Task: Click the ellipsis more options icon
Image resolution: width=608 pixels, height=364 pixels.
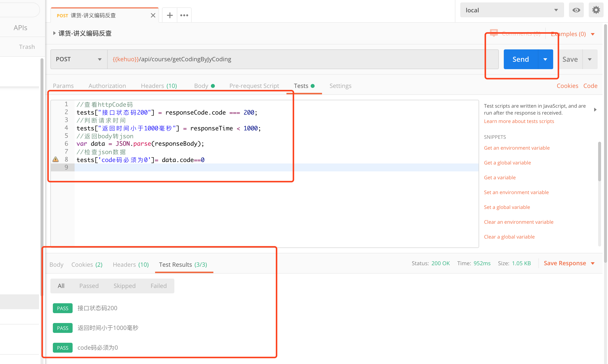Action: tap(184, 15)
